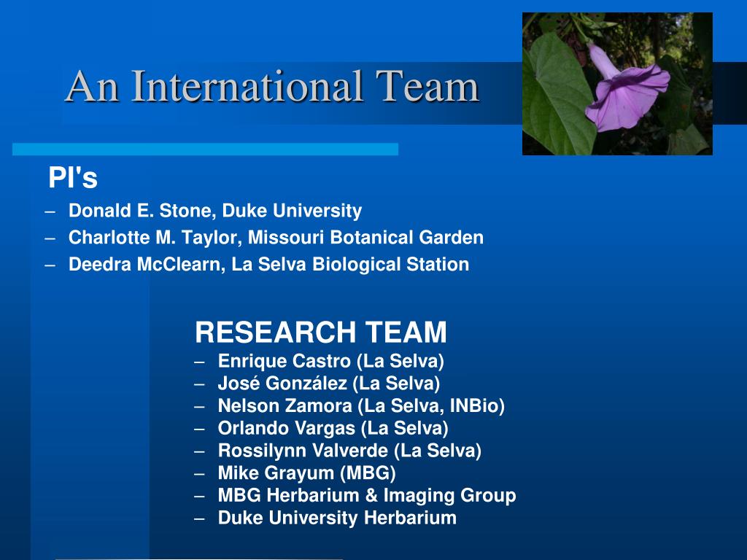
Task: Select 'José González (La Selva)' line
Action: pyautogui.click(x=329, y=384)
